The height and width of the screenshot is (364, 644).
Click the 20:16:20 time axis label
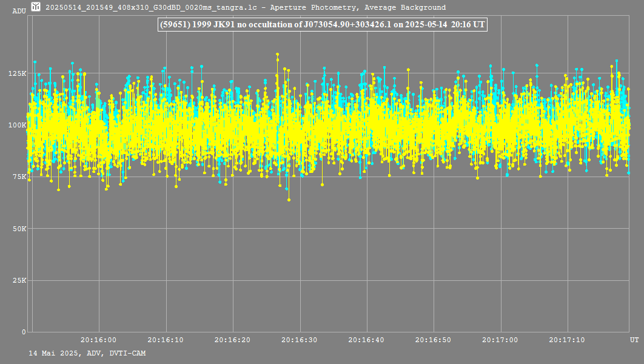click(232, 340)
